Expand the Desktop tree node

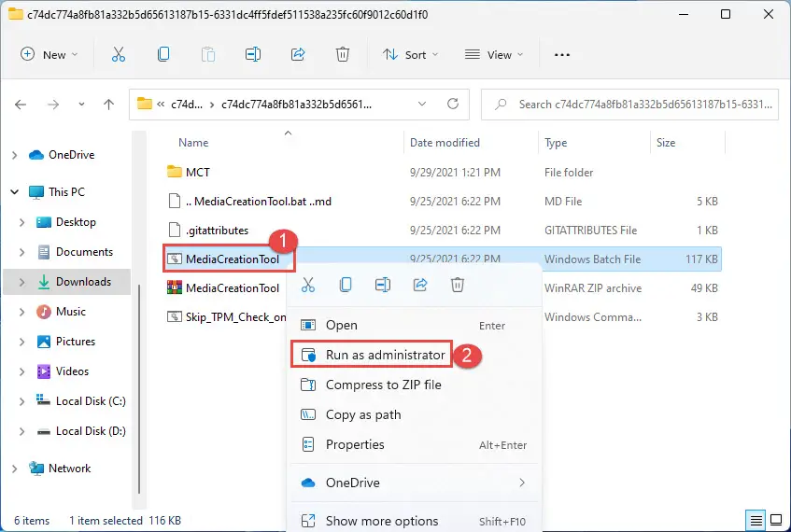[21, 222]
